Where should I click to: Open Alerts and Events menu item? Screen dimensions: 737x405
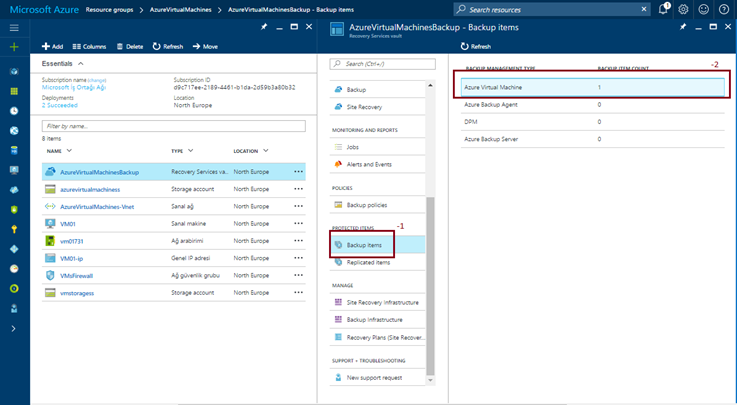(377, 164)
